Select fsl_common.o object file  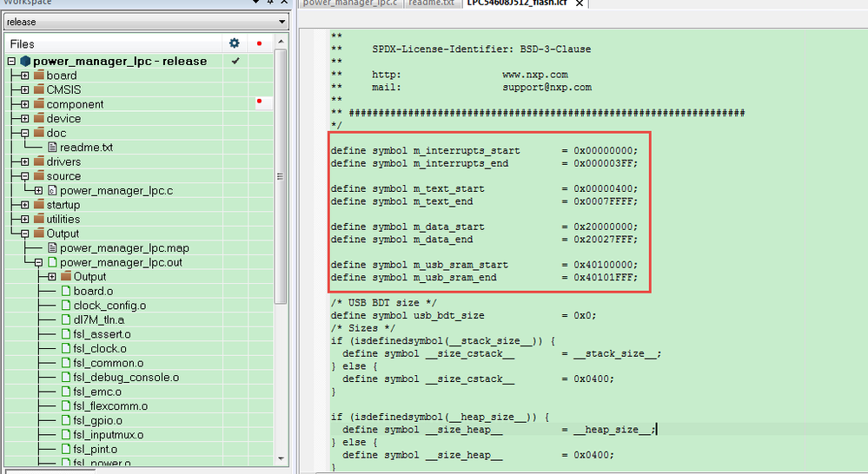tap(109, 363)
